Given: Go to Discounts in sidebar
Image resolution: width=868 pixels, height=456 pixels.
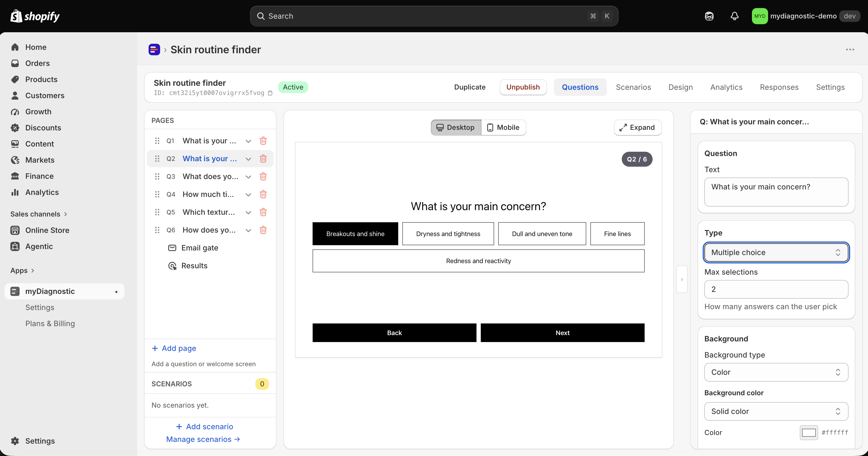Looking at the screenshot, I should 43,128.
